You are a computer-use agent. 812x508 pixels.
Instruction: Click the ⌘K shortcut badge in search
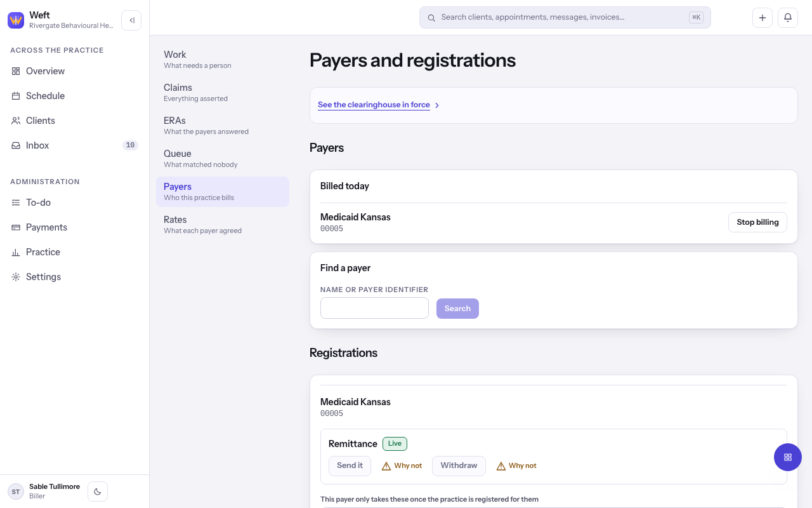coord(696,18)
